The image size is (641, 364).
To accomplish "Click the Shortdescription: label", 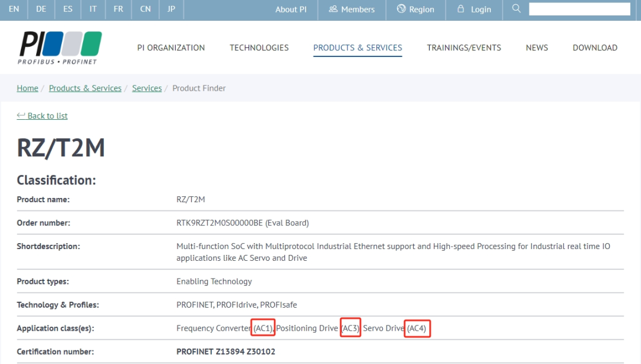I will (48, 247).
